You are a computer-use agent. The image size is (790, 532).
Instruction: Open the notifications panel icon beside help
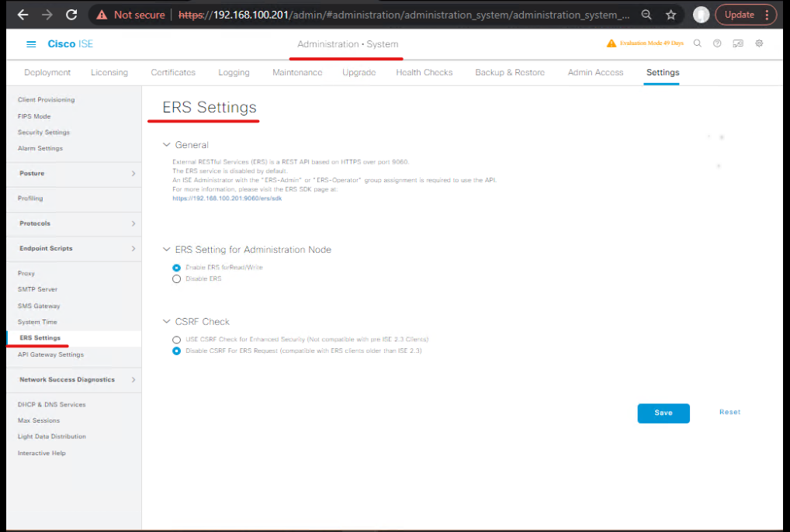pyautogui.click(x=737, y=43)
